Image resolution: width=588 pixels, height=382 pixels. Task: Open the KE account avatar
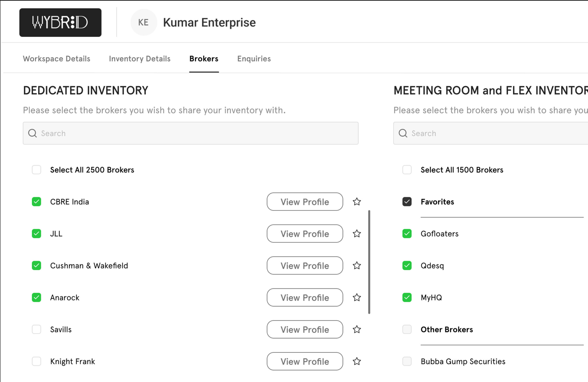144,23
